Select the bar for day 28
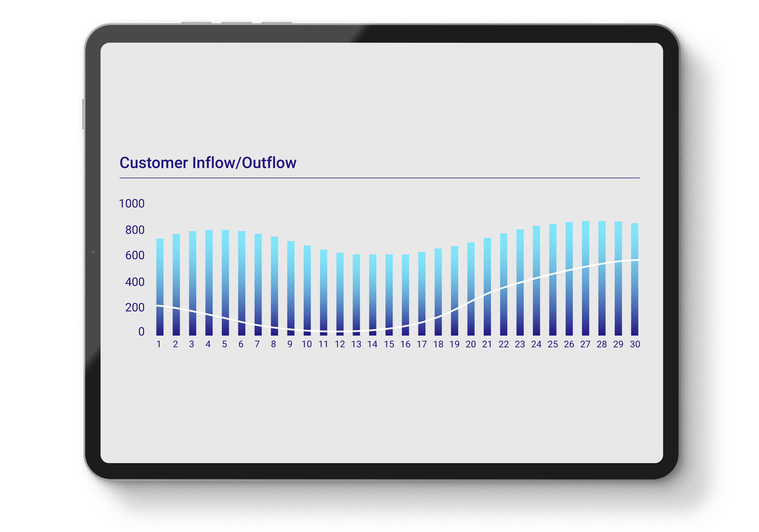 (602, 278)
